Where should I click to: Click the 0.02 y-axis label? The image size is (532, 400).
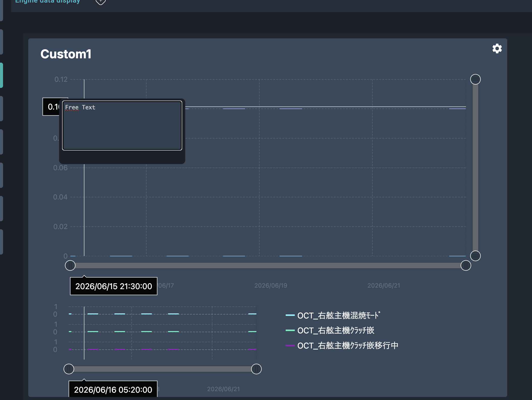[60, 227]
